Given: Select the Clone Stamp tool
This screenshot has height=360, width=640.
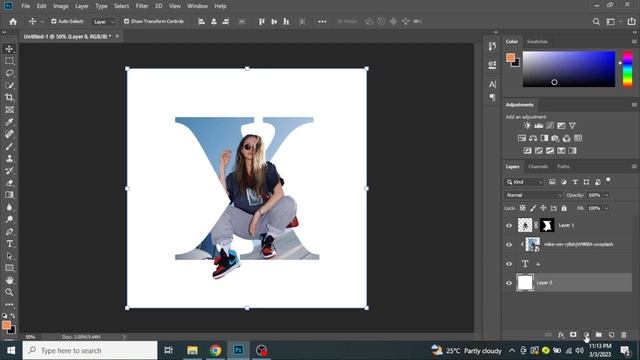Looking at the screenshot, I should click(x=9, y=158).
